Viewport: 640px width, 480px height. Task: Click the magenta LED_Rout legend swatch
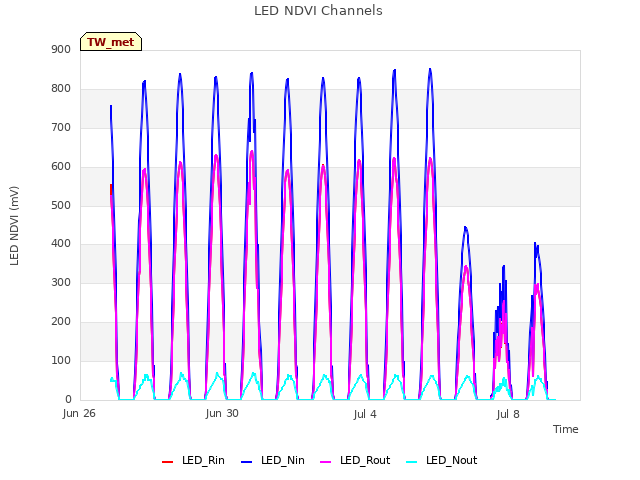326,462
